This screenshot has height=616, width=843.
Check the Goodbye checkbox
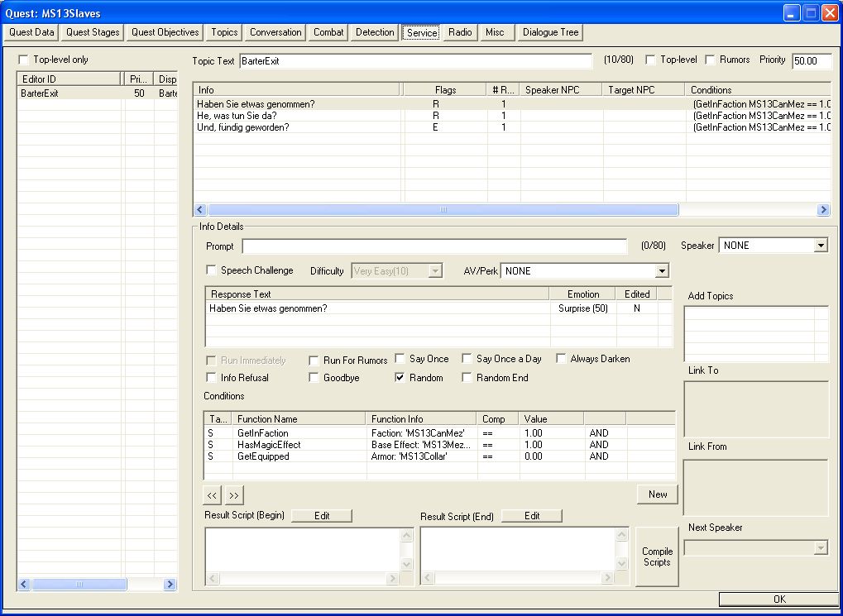pos(314,377)
